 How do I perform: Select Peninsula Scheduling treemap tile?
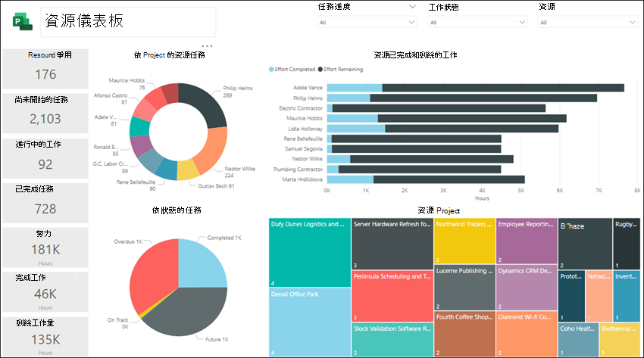(x=392, y=296)
